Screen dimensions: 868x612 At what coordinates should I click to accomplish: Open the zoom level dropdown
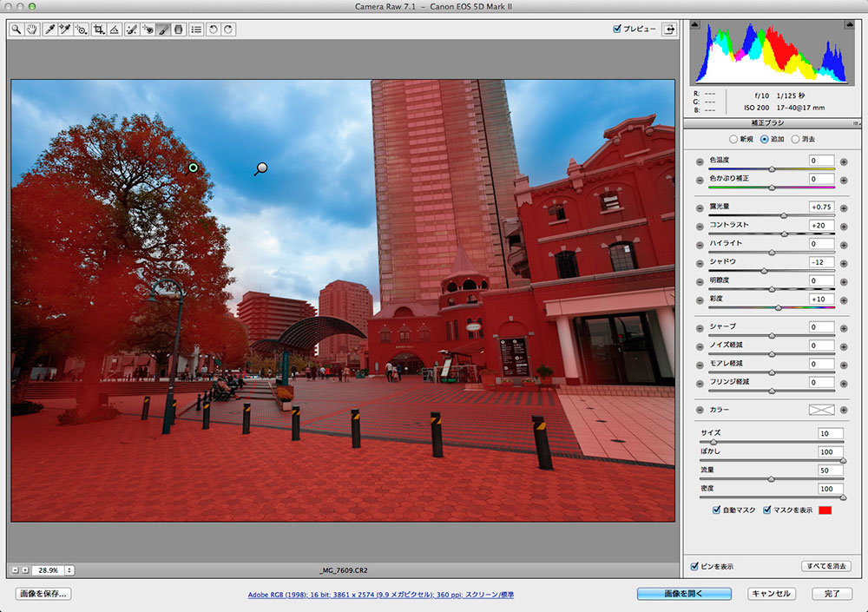coord(69,570)
